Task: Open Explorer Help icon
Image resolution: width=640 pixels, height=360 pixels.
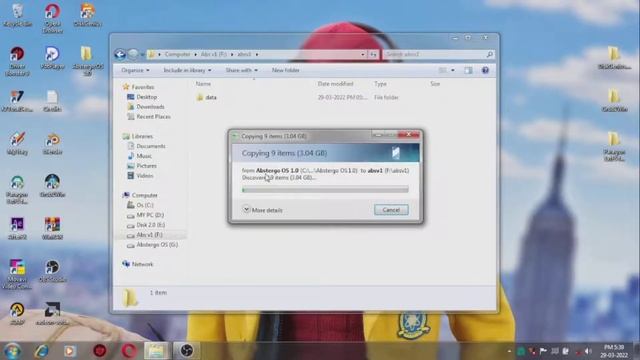Action: tap(485, 70)
